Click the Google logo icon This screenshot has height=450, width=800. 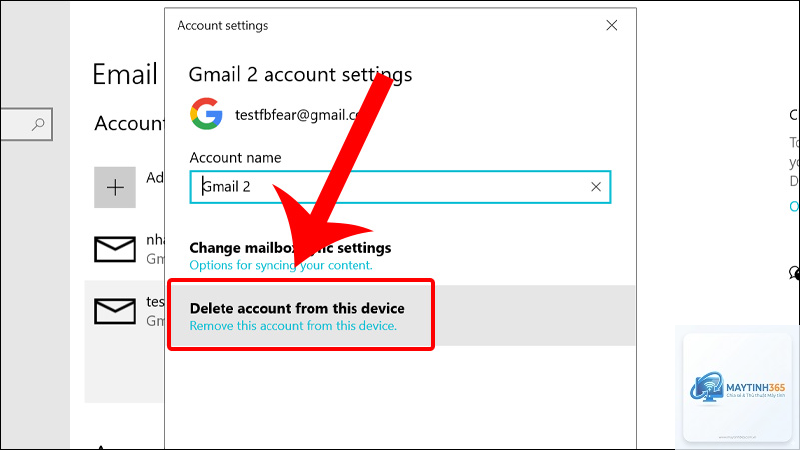click(206, 114)
